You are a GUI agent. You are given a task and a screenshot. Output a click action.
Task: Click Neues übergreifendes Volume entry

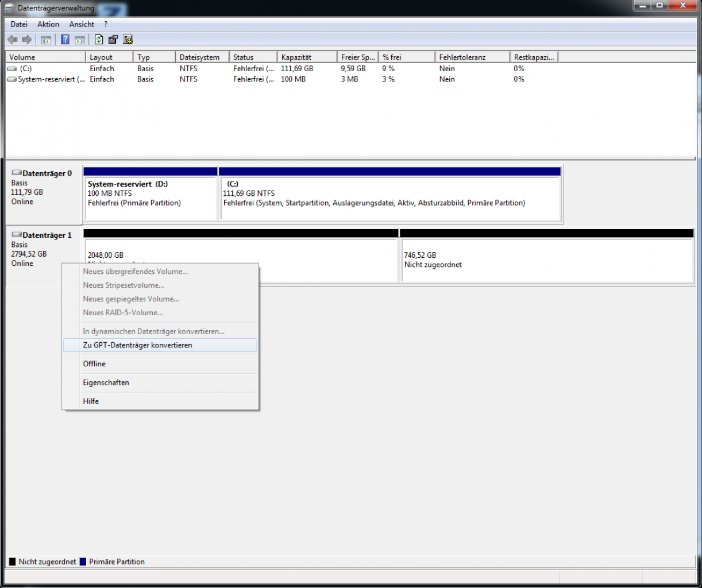click(x=160, y=272)
